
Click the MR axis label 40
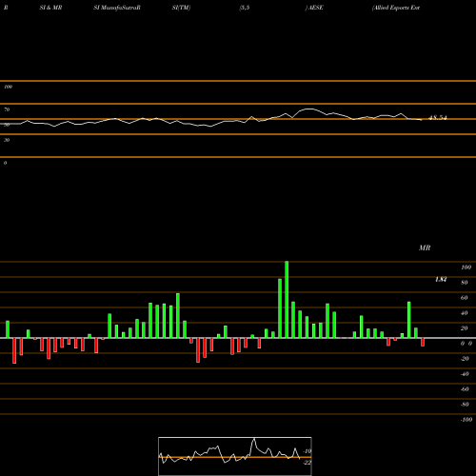tap(465, 313)
